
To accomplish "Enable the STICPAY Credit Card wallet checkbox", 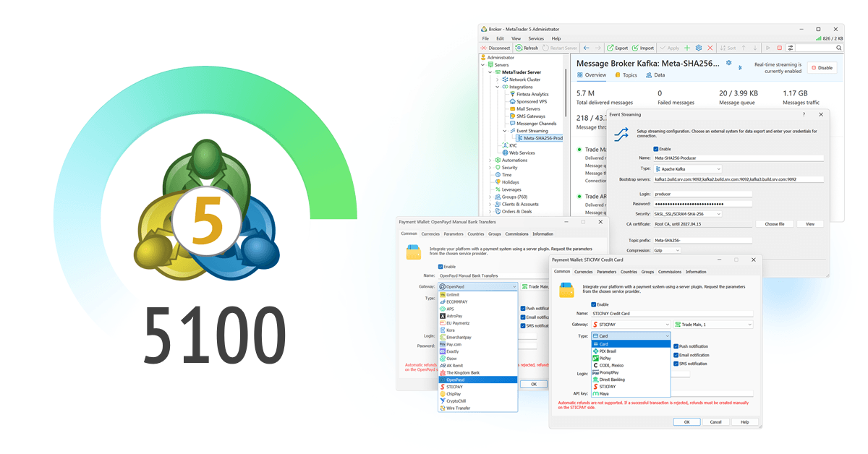I will tap(595, 304).
